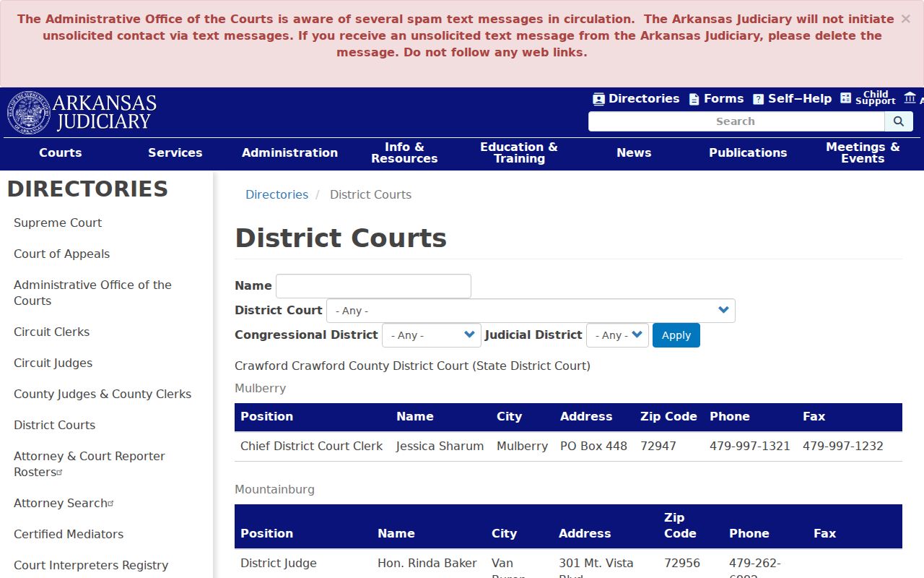Open the Judicial District dropdown

pos(617,335)
